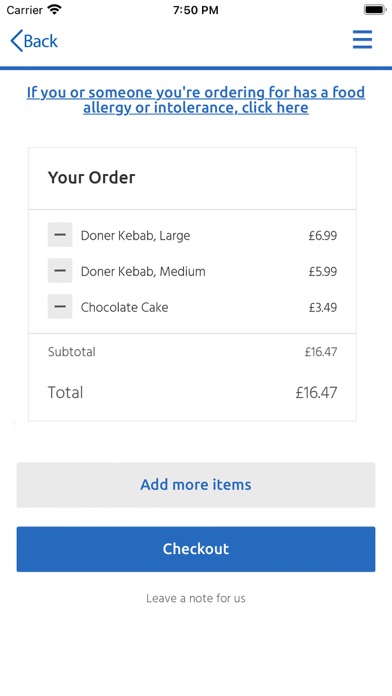This screenshot has height=696, width=392.
Task: Select the Doner Kebab, Medium item name
Action: pyautogui.click(x=143, y=271)
